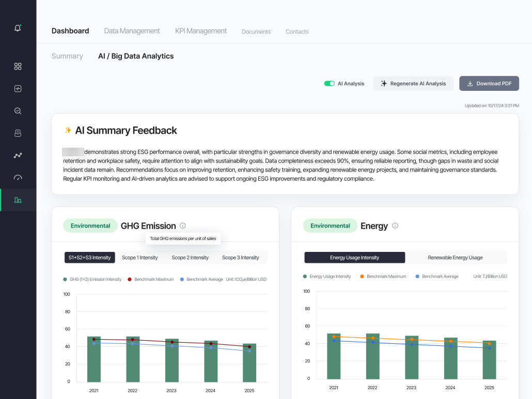Click the 'Unit: tCO₂e/Billion USD' label
This screenshot has height=399, width=532.
pos(246,279)
